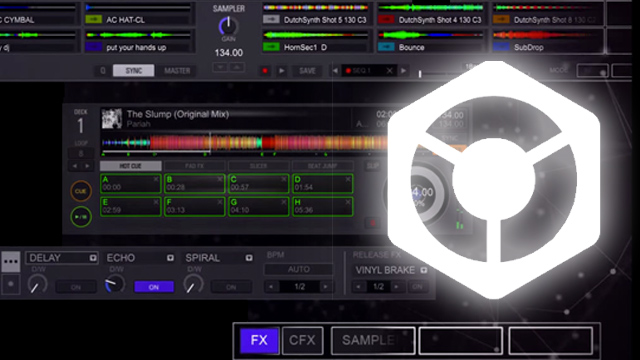The height and width of the screenshot is (360, 640).
Task: Turn on the SPIRAL effect
Action: tap(231, 287)
